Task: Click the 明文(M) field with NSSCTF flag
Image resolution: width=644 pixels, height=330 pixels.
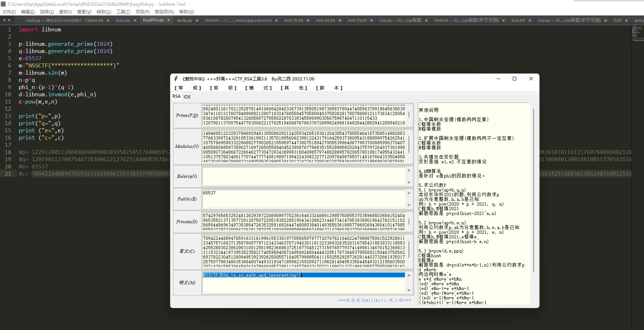Action: point(304,282)
